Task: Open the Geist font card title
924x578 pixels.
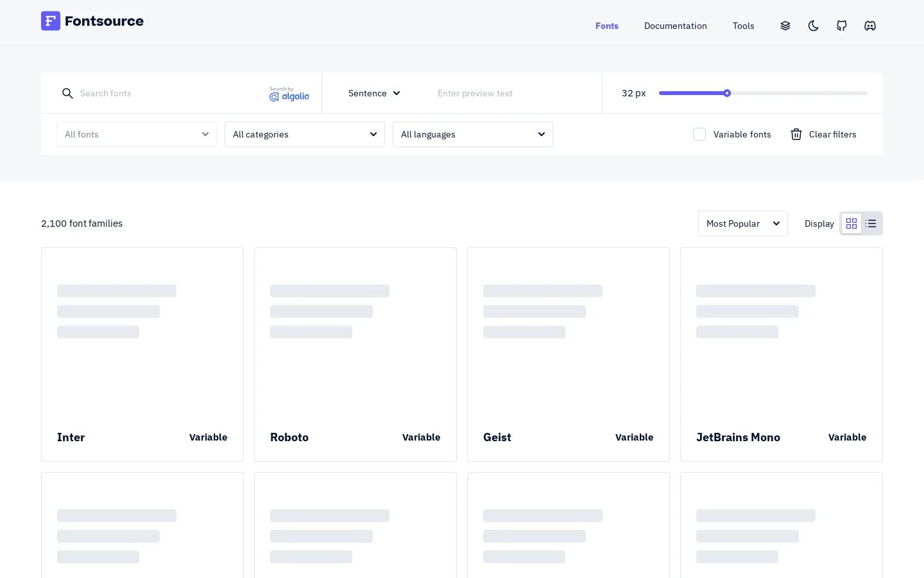Action: (x=497, y=437)
